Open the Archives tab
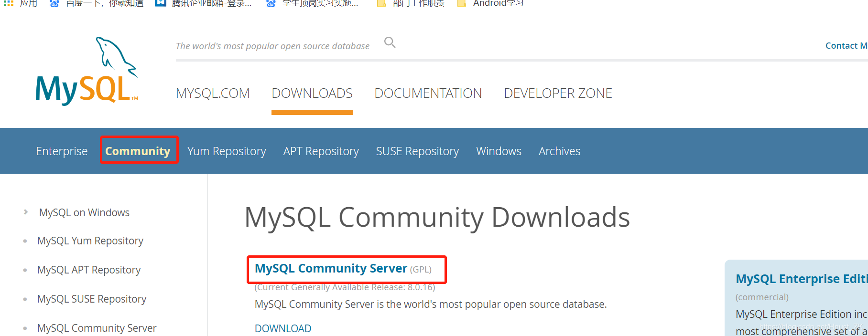This screenshot has height=336, width=868. 559,151
